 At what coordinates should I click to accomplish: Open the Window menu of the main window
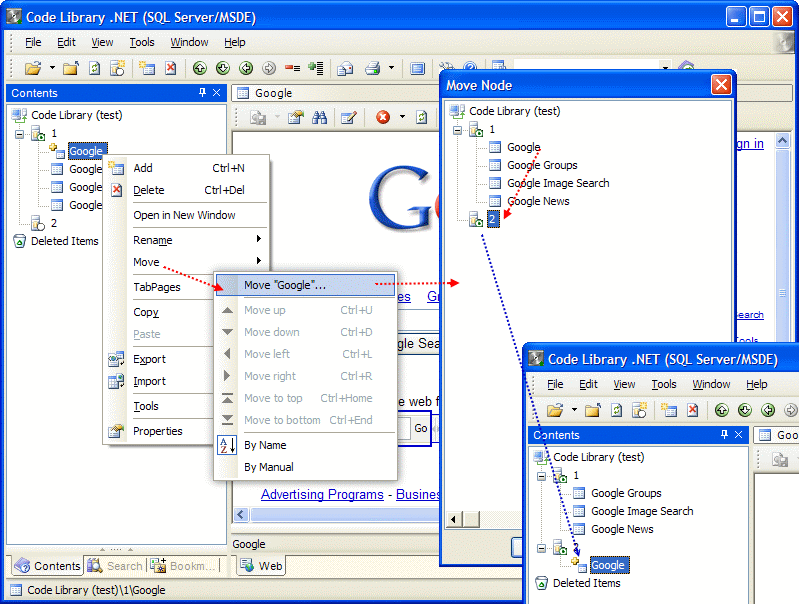[189, 42]
